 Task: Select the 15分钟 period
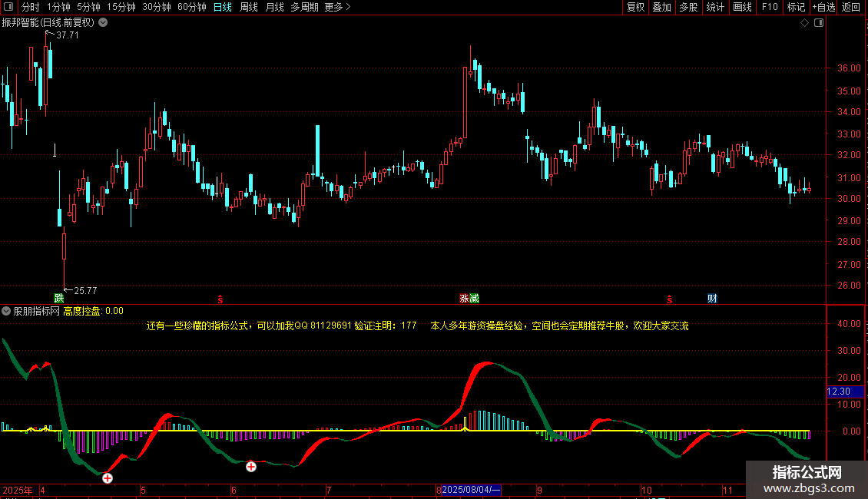click(121, 7)
